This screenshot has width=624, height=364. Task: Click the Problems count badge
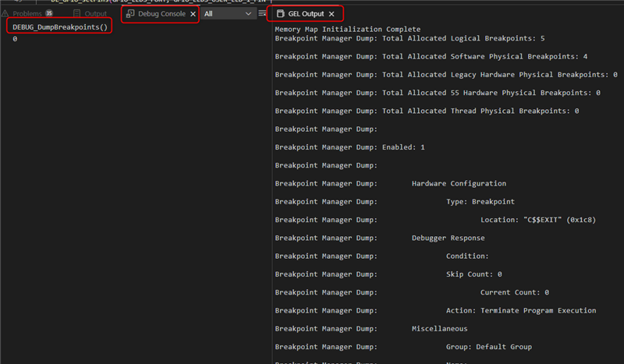[49, 13]
